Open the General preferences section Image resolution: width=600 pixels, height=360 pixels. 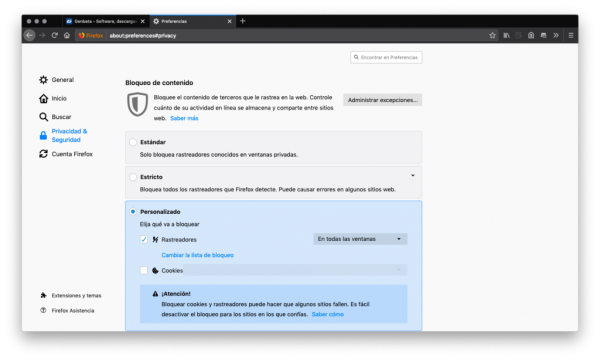(63, 80)
